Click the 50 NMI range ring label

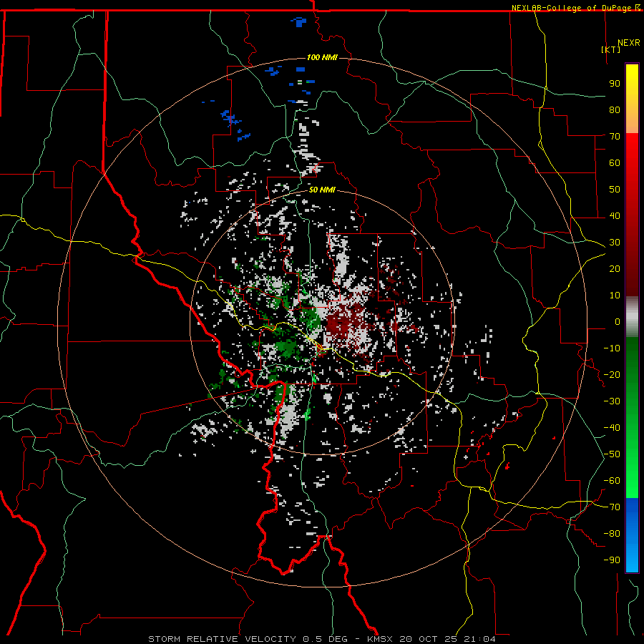coord(321,190)
